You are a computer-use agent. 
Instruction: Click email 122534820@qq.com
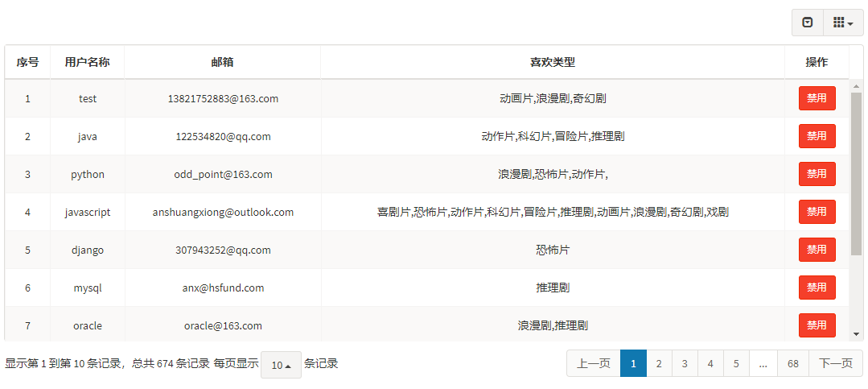pos(223,136)
